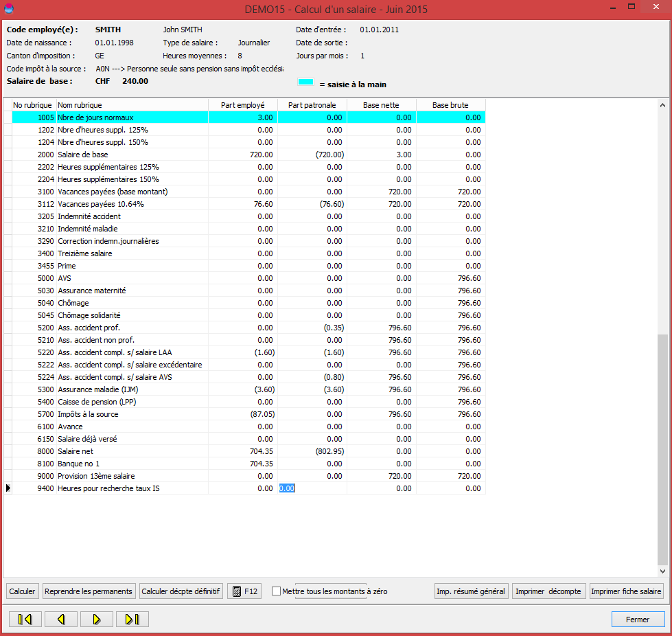The width and height of the screenshot is (672, 636).
Task: Select row 'Nbre d'heures suppl. 125%'
Action: point(248,130)
